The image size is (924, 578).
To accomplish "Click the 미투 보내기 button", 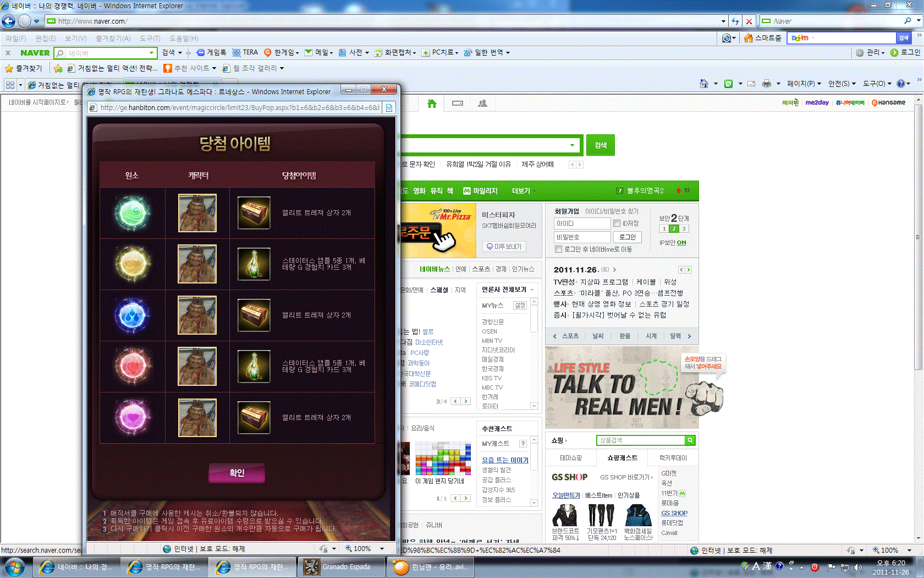I will point(504,247).
